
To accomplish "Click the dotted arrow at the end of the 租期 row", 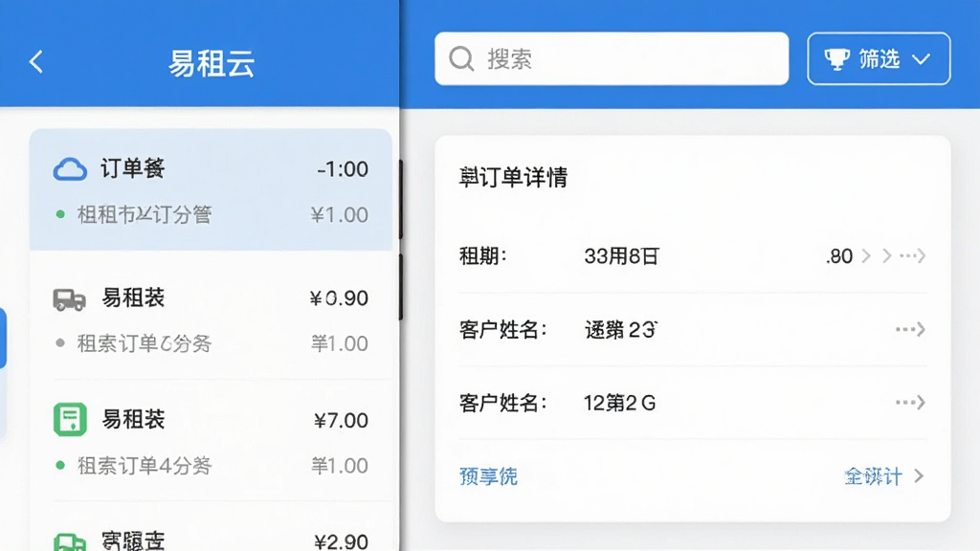I will click(x=912, y=256).
